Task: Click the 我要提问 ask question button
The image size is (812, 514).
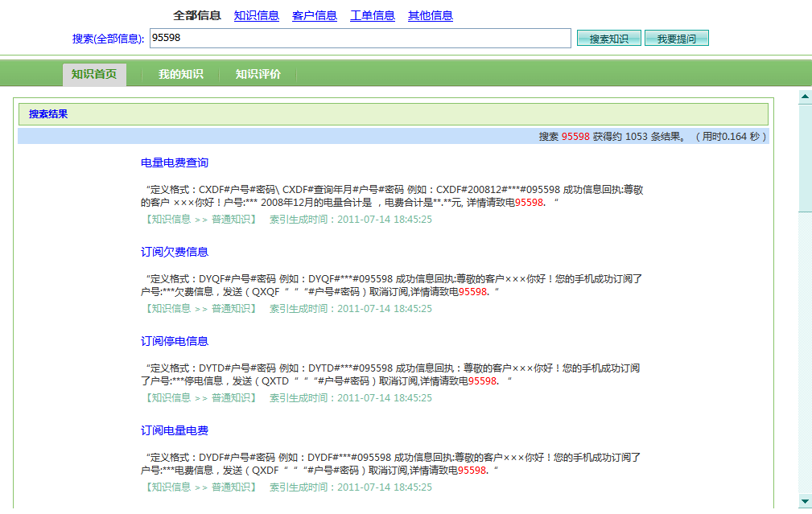Action: tap(676, 39)
